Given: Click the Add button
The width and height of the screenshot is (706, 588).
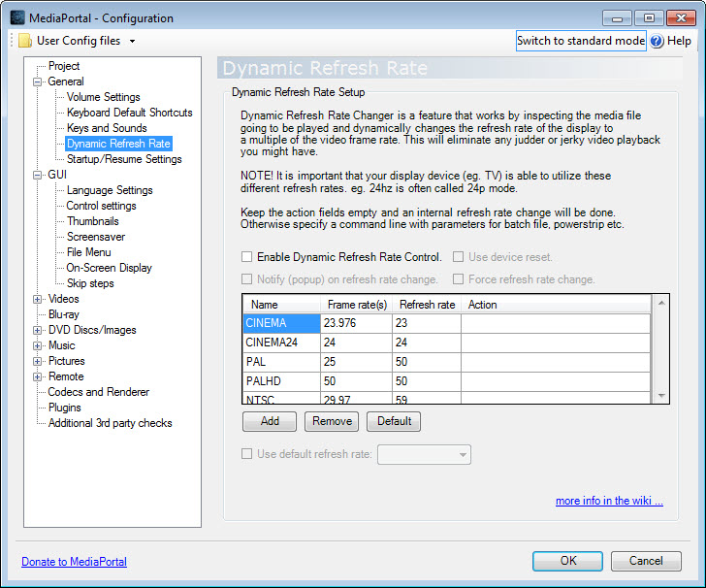Looking at the screenshot, I should point(270,421).
